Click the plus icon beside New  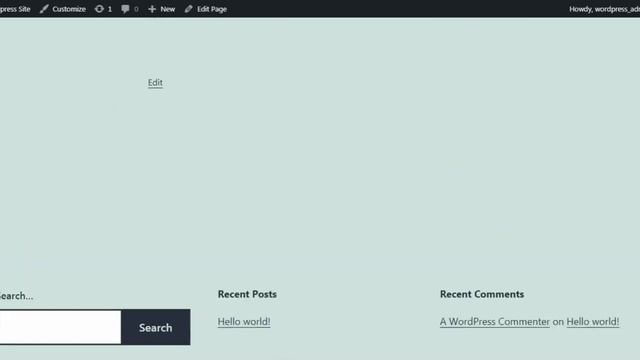pos(152,9)
